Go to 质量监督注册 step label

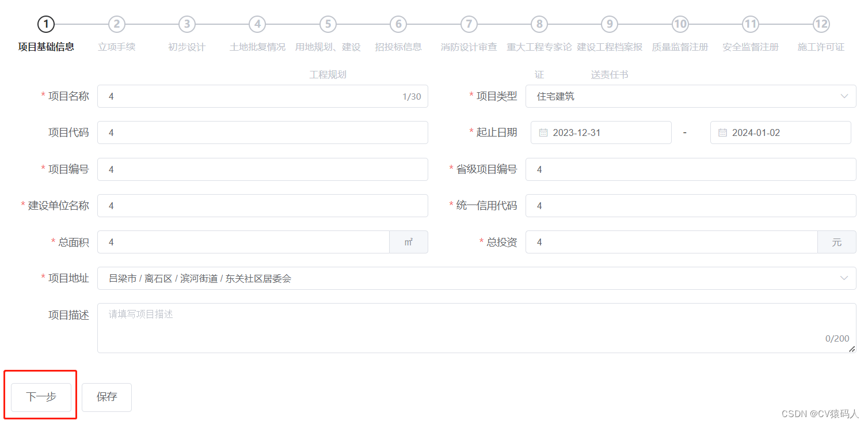point(680,47)
